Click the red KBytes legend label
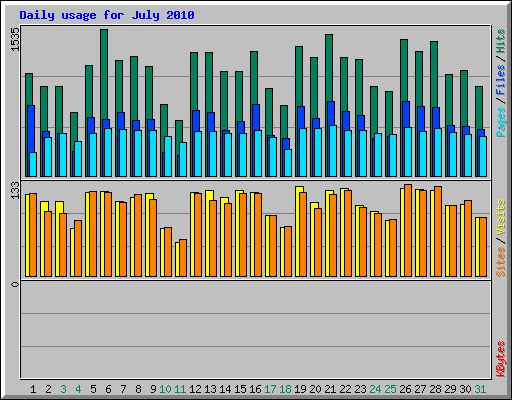The width and height of the screenshot is (512, 400). [x=501, y=359]
